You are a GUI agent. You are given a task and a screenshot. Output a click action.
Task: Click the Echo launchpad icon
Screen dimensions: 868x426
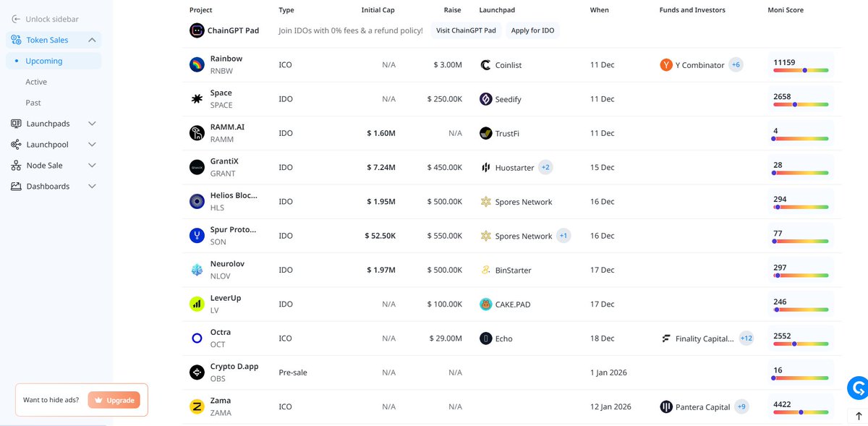point(486,338)
